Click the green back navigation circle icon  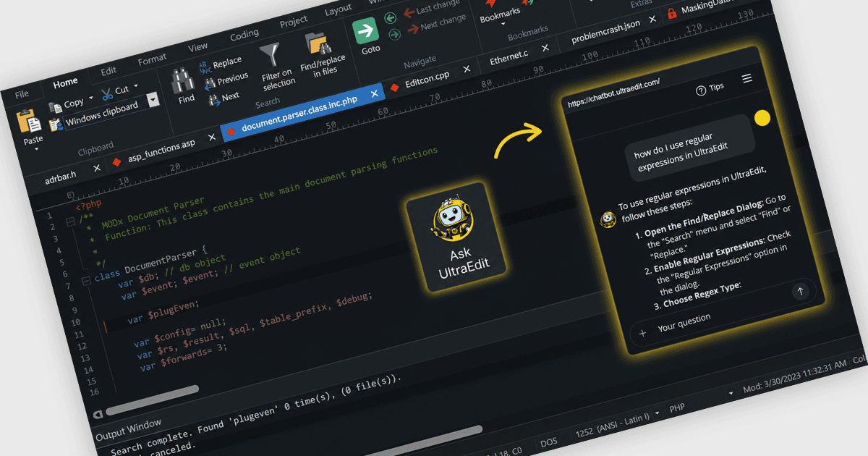(x=391, y=18)
